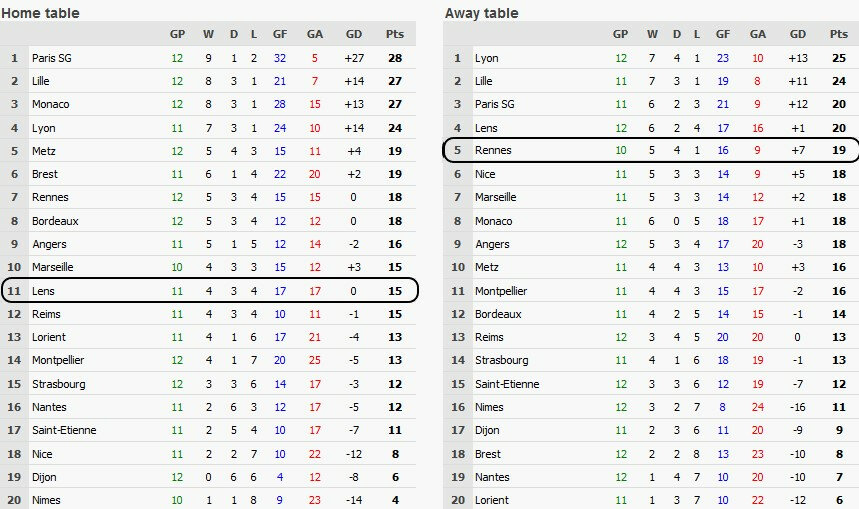Click Nice in the Away table

click(486, 174)
